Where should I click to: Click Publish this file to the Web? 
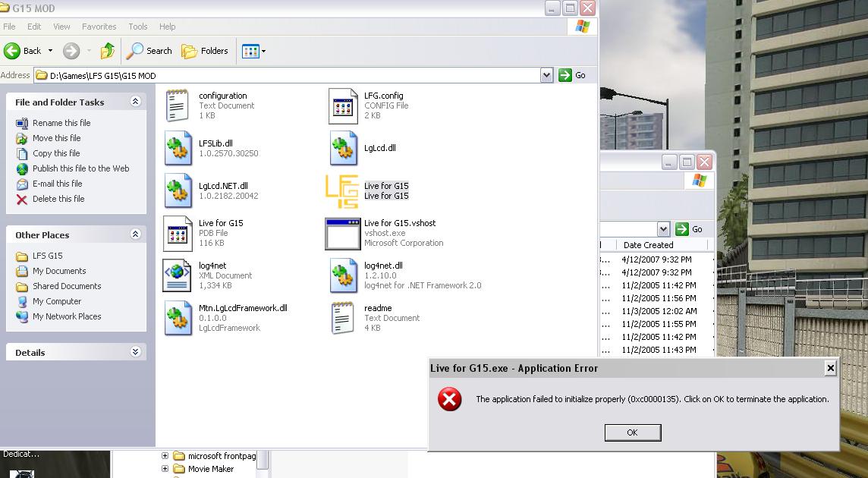pyautogui.click(x=81, y=168)
